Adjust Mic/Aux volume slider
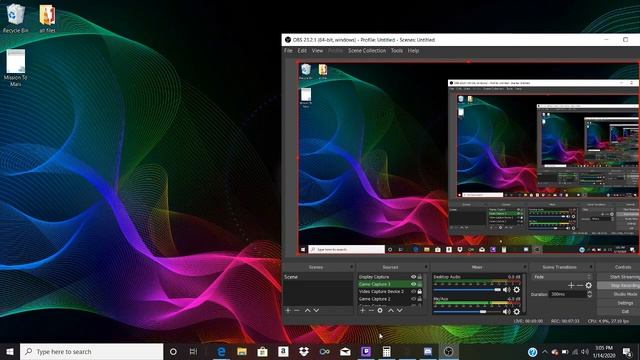 467,311
